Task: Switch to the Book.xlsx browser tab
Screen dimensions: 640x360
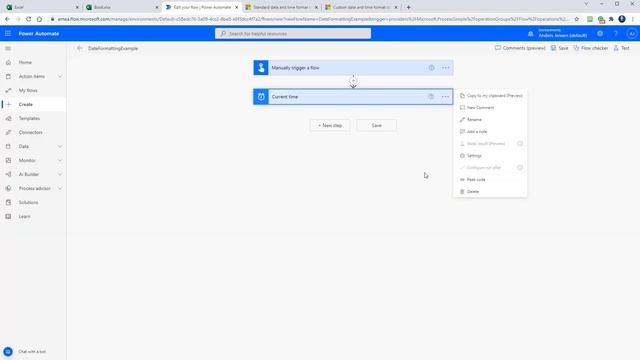Action: click(122, 7)
